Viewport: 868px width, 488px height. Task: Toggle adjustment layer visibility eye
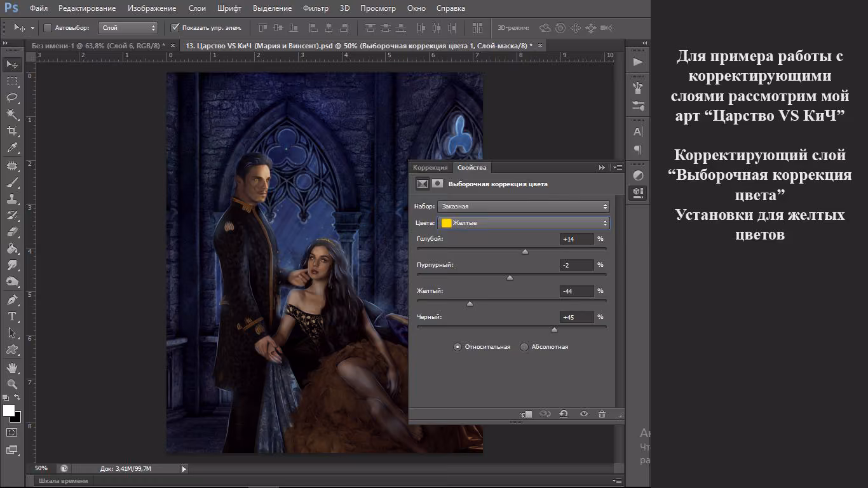coord(583,414)
